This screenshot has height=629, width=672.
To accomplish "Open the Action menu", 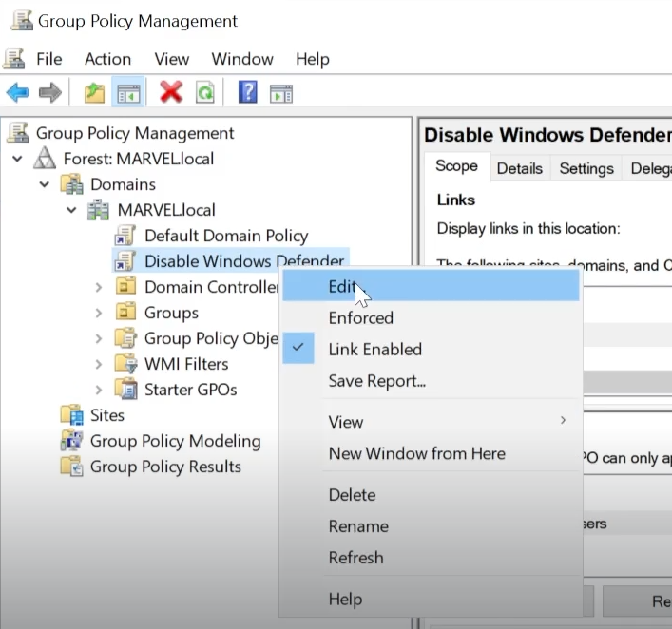I will pos(108,59).
